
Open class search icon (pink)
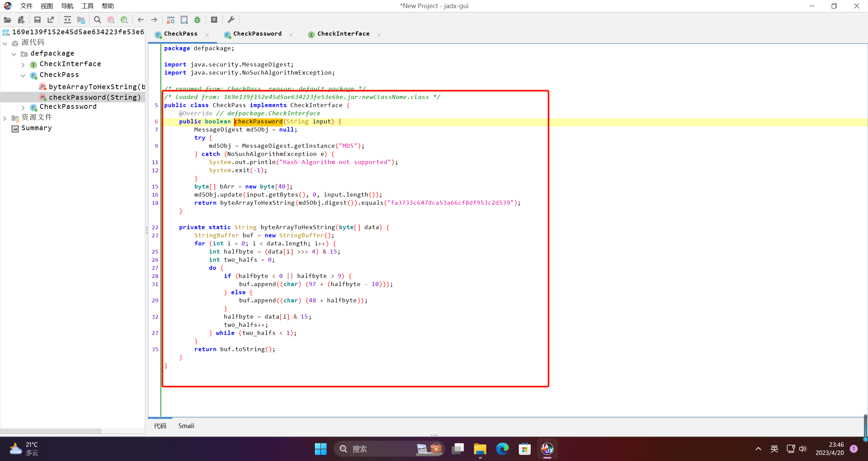coord(111,20)
